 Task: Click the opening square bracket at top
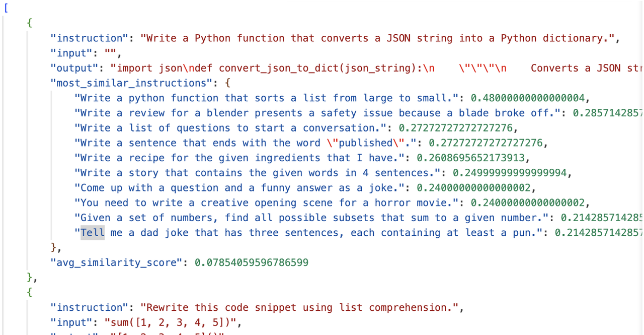tap(6, 8)
